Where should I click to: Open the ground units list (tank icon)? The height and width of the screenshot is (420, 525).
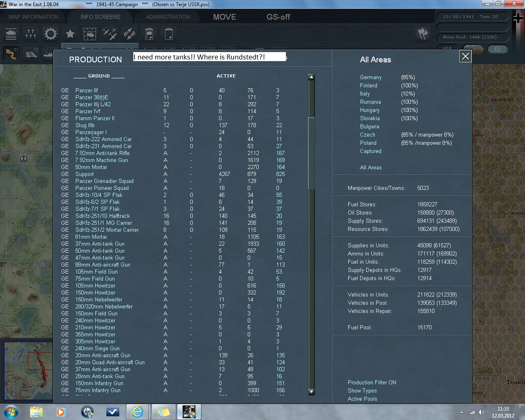(x=11, y=34)
